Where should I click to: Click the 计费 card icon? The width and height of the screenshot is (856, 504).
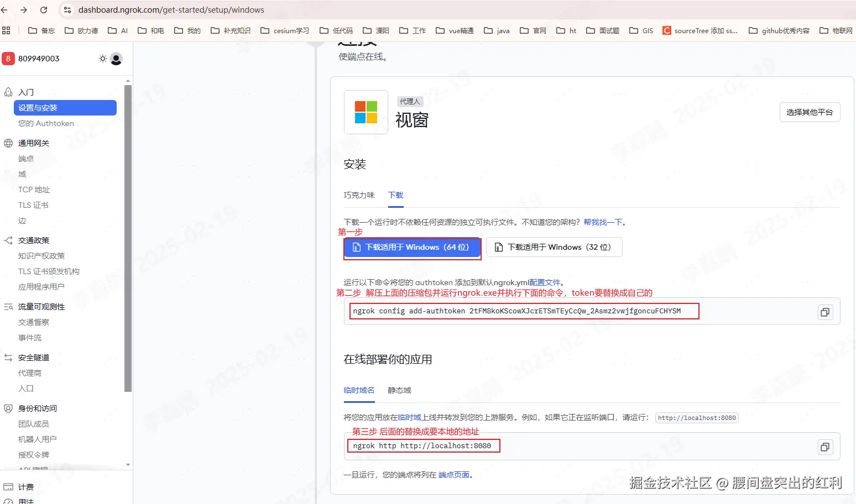click(8, 487)
